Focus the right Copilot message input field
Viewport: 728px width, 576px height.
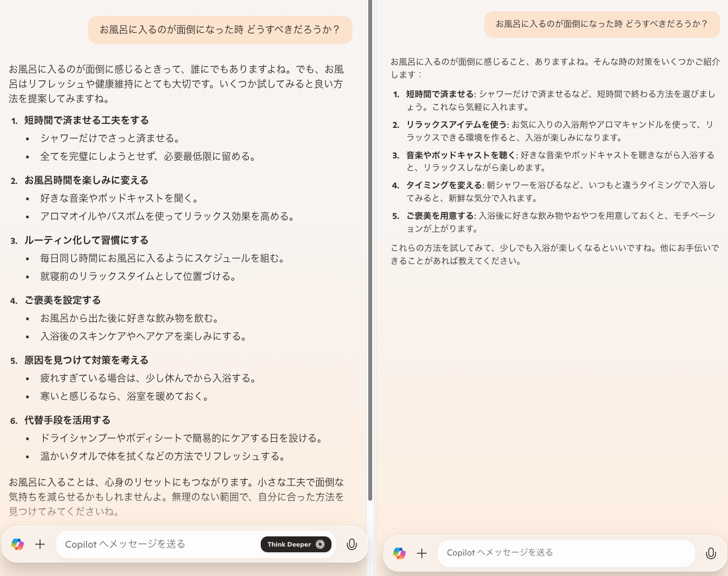[x=566, y=553]
